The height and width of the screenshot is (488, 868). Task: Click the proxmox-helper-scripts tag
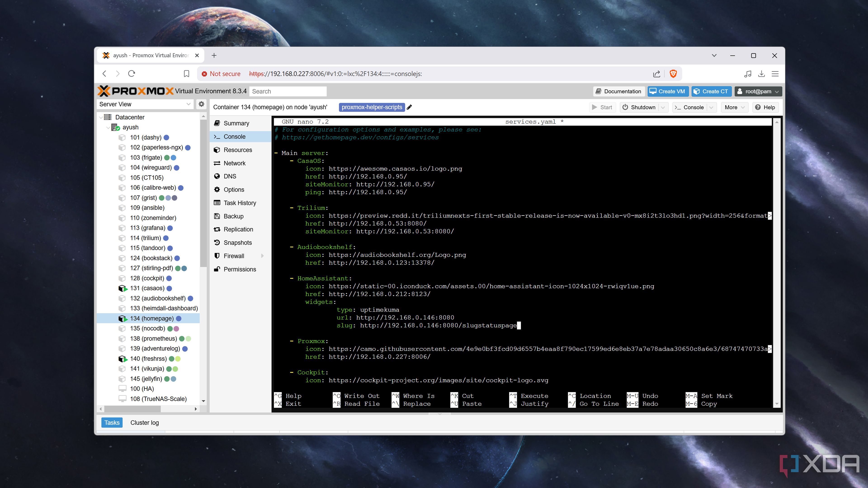pos(372,107)
